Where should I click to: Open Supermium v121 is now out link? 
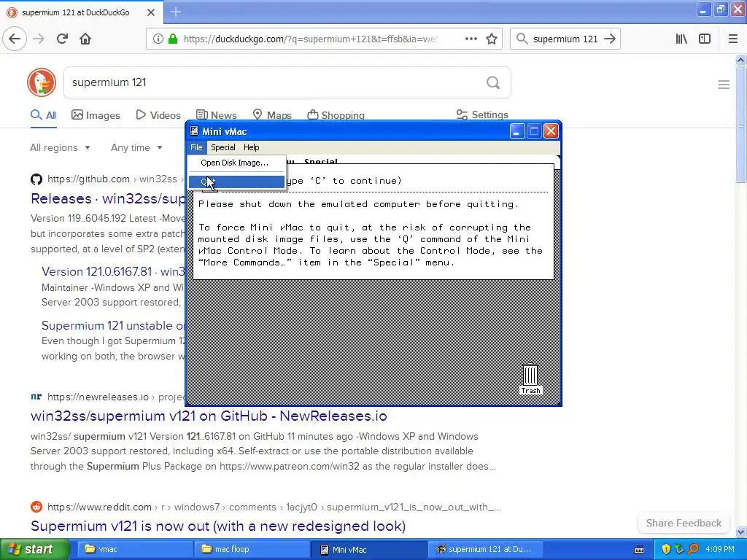pyautogui.click(x=218, y=526)
